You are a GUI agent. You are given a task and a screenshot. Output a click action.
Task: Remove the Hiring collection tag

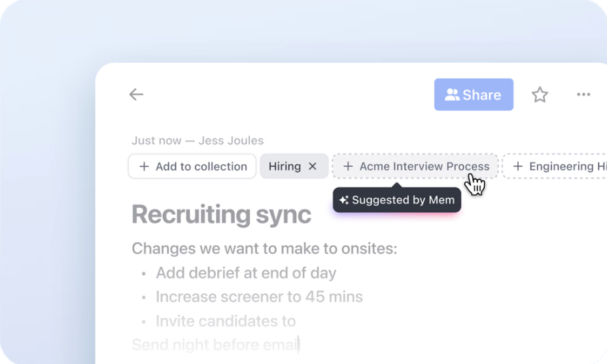pyautogui.click(x=313, y=167)
